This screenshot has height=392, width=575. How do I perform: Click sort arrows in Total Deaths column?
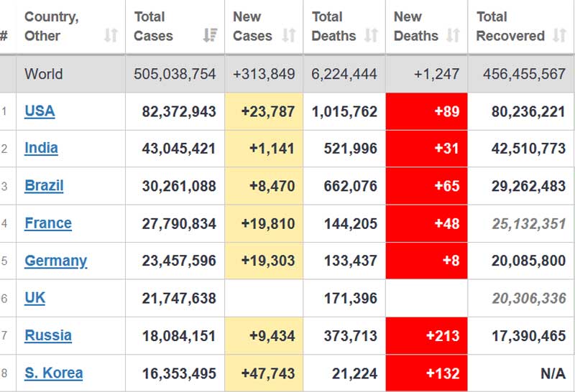[371, 35]
